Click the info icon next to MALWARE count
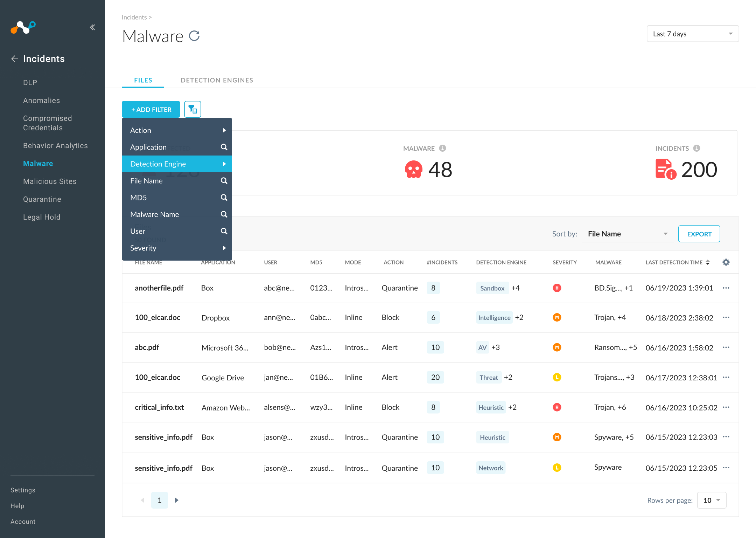The image size is (756, 538). (442, 148)
